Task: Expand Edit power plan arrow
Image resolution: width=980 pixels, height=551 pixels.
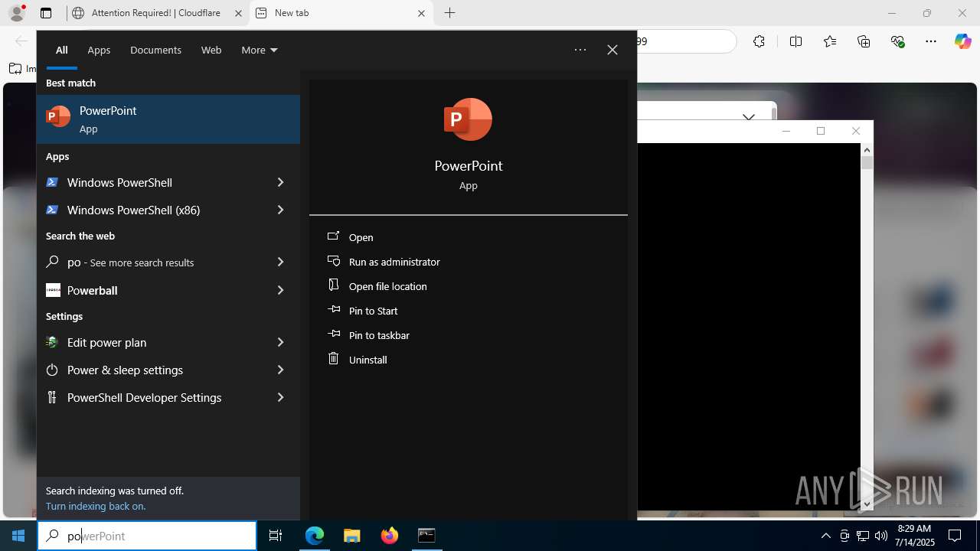Action: (280, 342)
